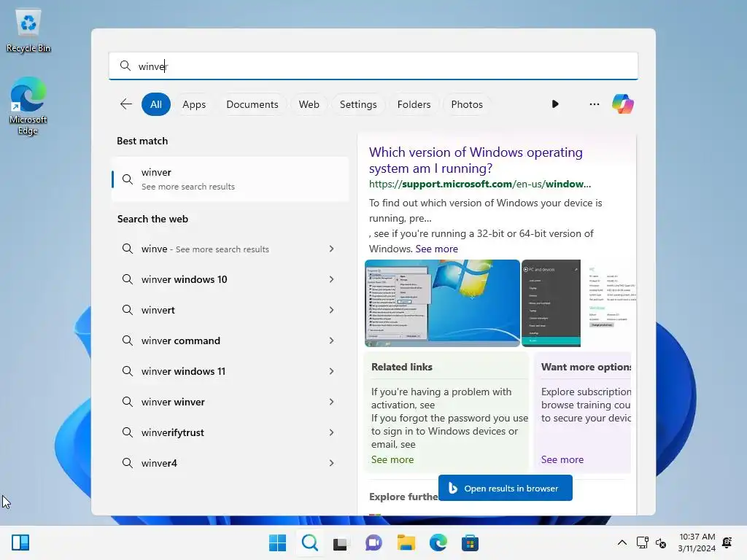
Task: Launch Microsoft Edge from the desktop shortcut
Action: coord(28,106)
